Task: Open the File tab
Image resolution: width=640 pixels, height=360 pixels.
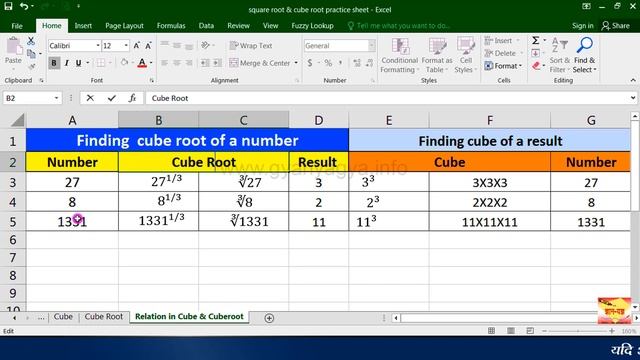Action: (x=17, y=26)
